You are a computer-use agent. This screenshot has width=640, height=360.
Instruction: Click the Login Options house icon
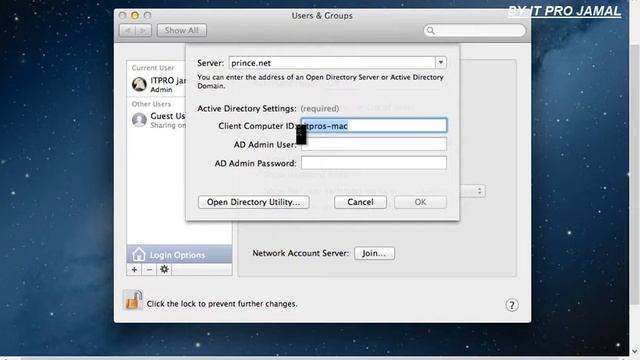click(139, 254)
